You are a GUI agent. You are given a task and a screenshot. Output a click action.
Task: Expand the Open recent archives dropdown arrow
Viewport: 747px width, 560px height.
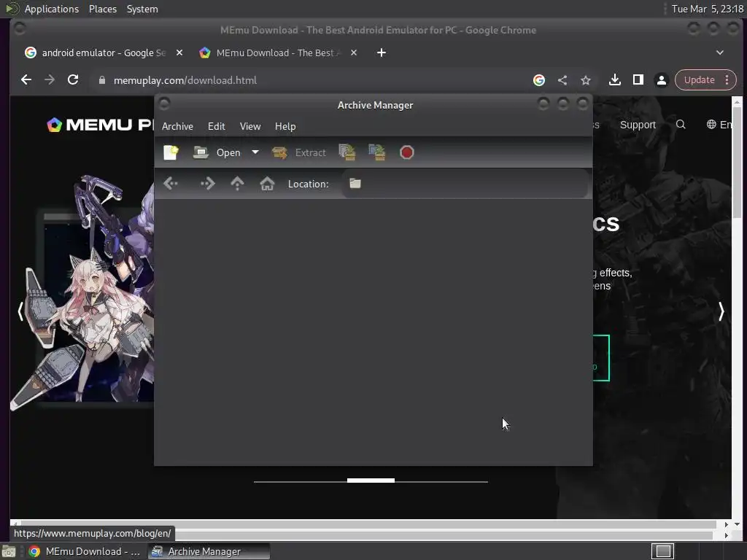pyautogui.click(x=255, y=152)
